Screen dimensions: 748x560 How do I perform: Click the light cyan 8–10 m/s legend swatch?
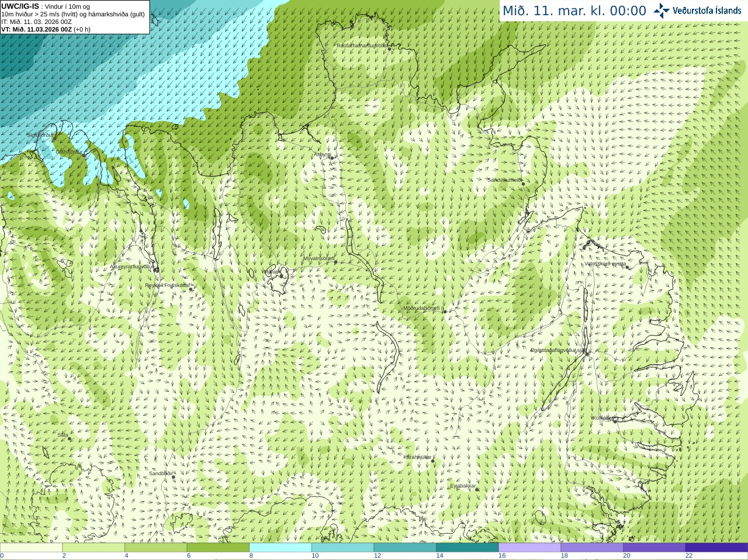pyautogui.click(x=280, y=548)
